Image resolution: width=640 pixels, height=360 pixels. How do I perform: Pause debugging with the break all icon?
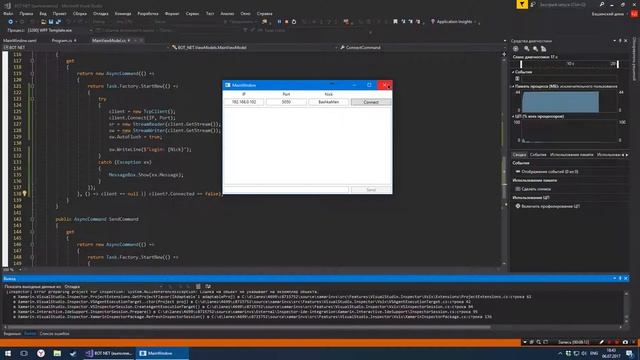[279, 22]
